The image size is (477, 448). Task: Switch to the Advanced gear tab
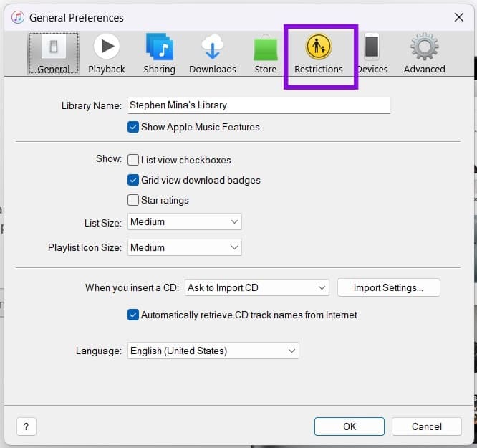pos(425,54)
